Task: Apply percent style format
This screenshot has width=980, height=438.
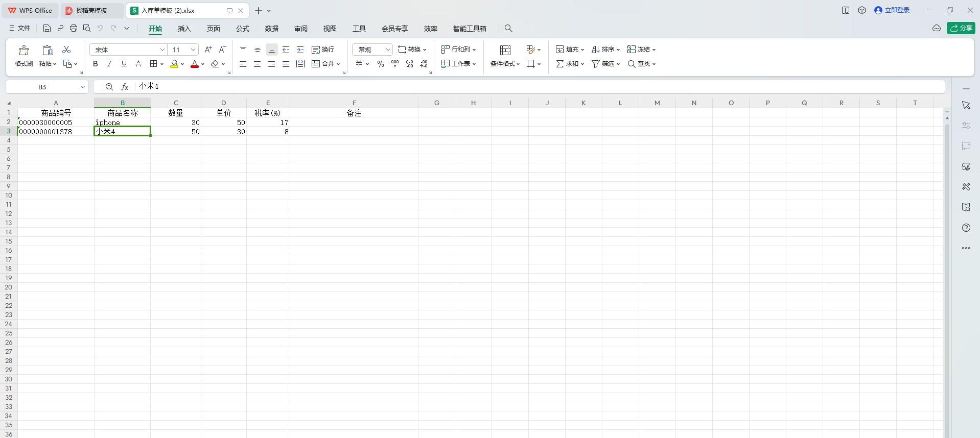Action: tap(381, 64)
